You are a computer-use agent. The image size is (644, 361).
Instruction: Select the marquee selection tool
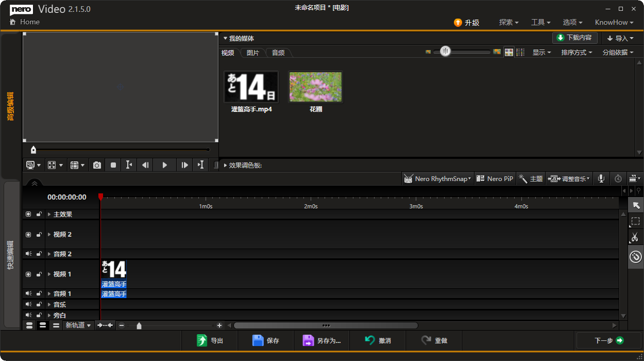(636, 221)
